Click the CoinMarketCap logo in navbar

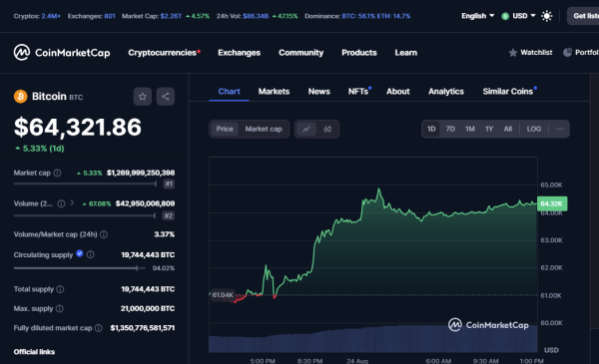tap(62, 52)
